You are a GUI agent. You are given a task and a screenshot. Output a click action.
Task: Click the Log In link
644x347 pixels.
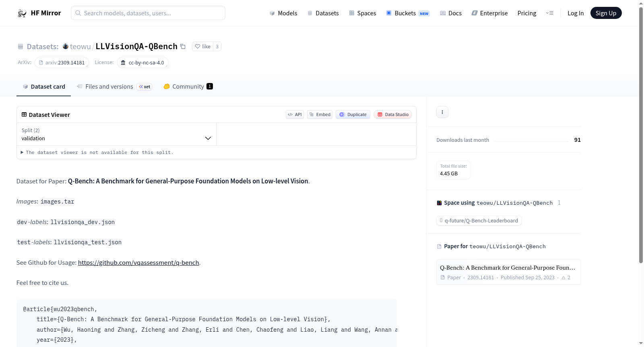(x=576, y=13)
